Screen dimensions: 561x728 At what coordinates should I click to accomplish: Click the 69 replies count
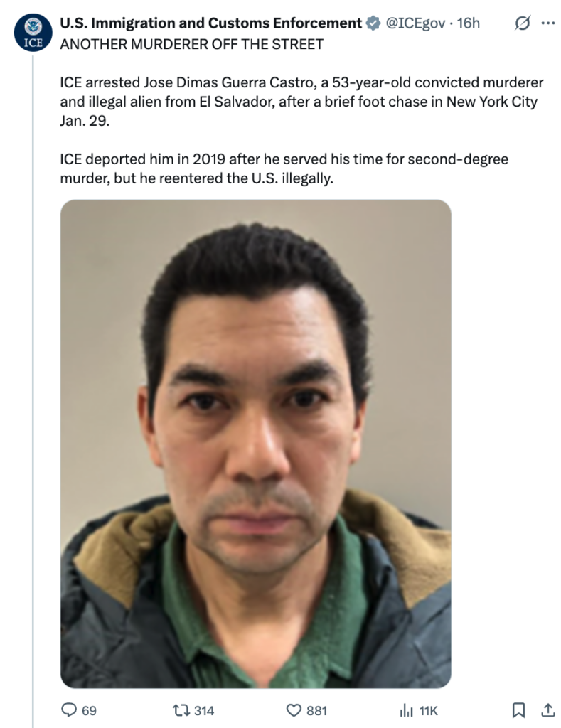tap(89, 711)
